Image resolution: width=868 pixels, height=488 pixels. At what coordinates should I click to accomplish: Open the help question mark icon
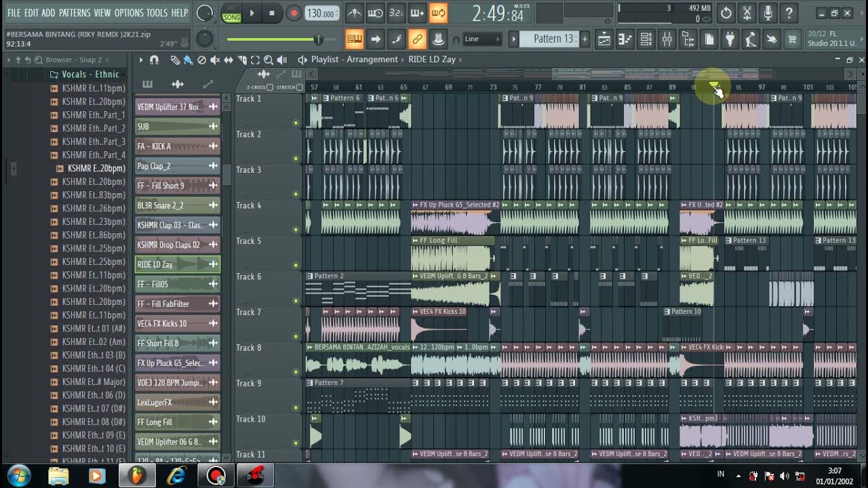789,13
